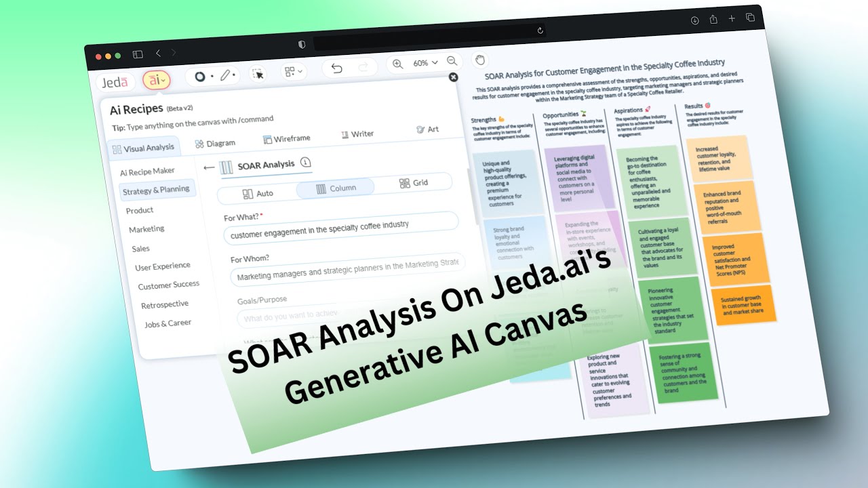This screenshot has height=488, width=868.
Task: Reload the browser page
Action: click(x=540, y=30)
